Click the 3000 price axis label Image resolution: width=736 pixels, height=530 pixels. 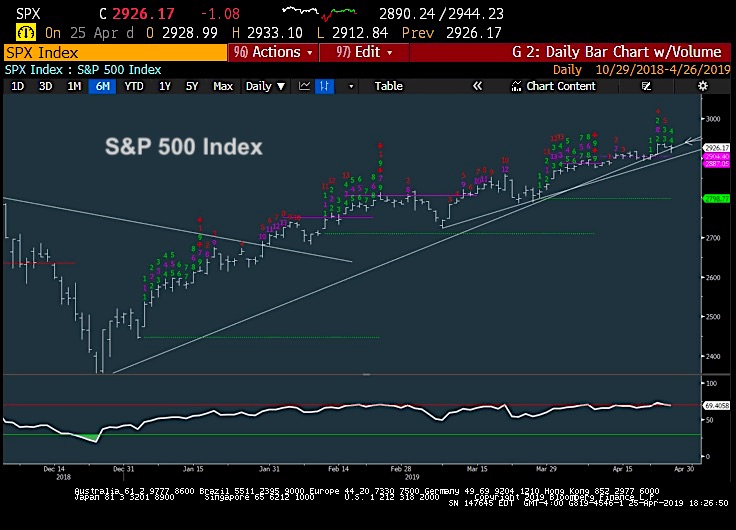click(x=713, y=119)
